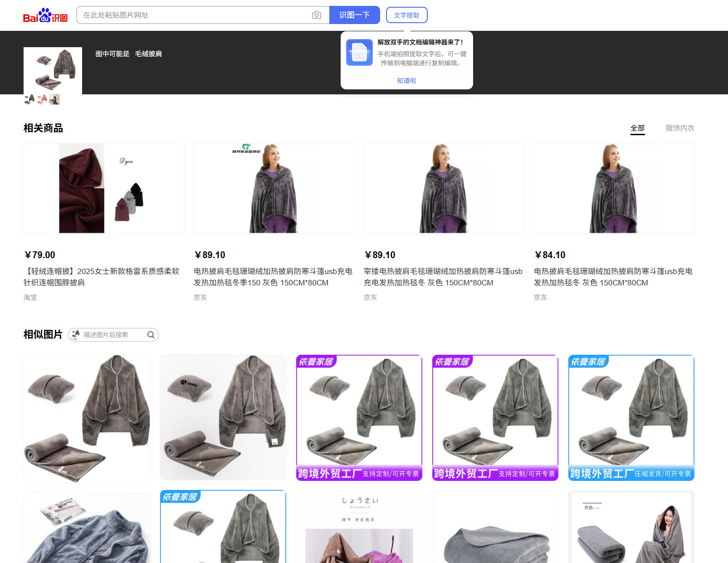Click the main uploaded query image preview

(53, 70)
